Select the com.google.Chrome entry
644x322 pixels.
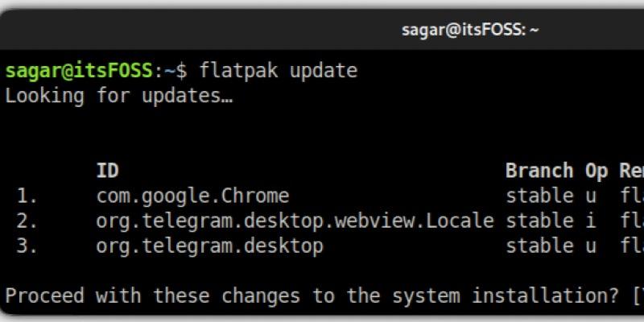pos(192,196)
